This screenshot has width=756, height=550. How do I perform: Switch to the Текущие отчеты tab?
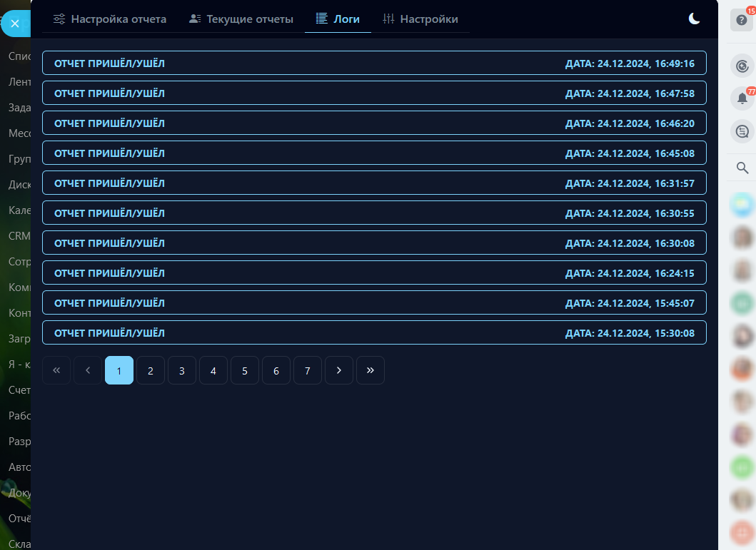(x=241, y=19)
